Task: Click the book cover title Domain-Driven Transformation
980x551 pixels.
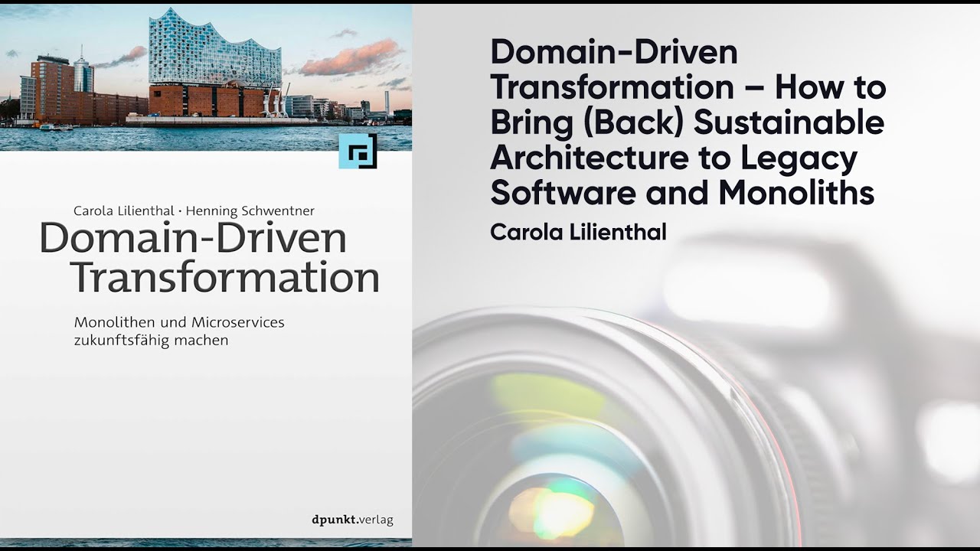Action: (x=209, y=258)
